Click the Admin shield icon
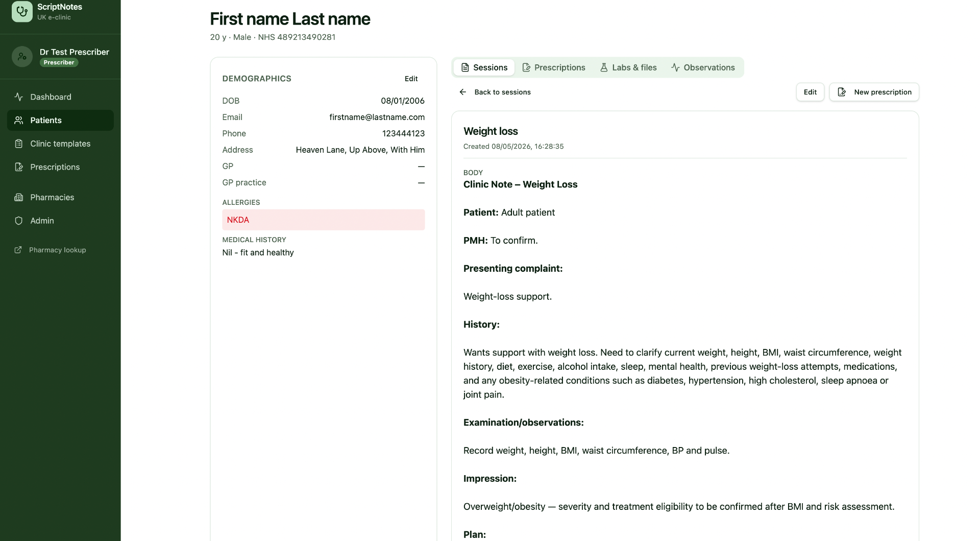Screen dimensions: 980x541 pos(19,221)
